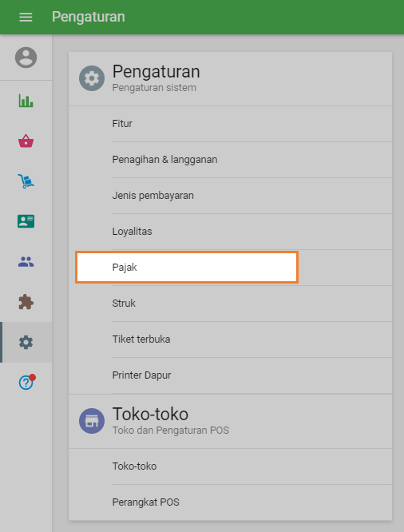Open Toko-toko list item

[230, 466]
